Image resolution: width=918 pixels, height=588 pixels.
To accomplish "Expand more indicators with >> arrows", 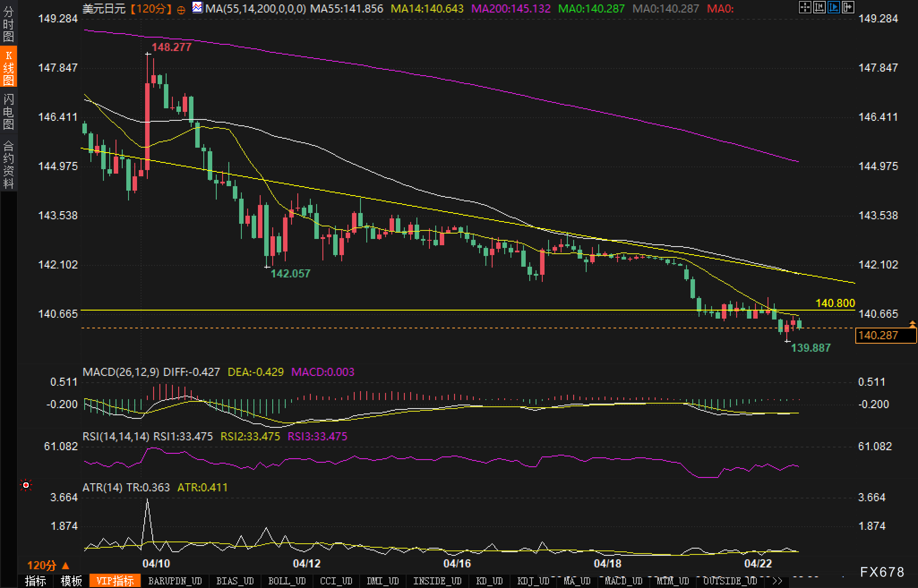I will coord(778,581).
